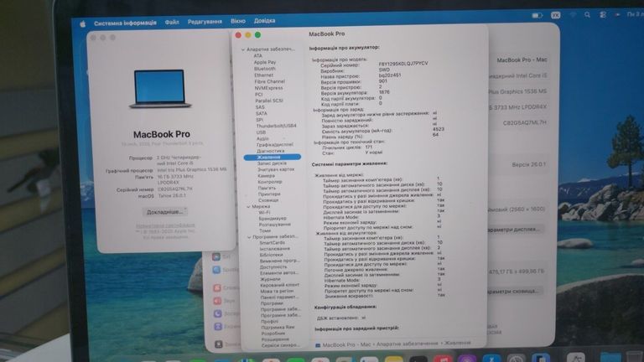Select Діагностика in the sidebar
Viewport: 644px width, 362px height.
point(270,151)
